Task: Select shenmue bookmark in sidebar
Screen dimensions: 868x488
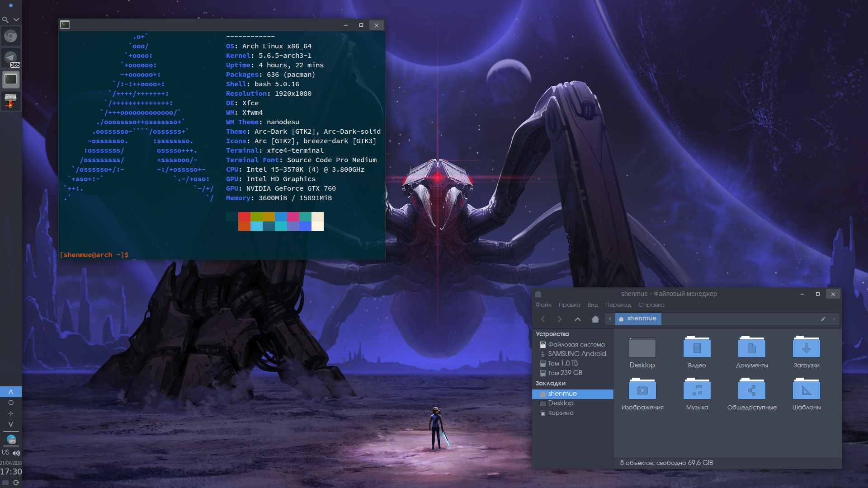Action: pos(572,394)
